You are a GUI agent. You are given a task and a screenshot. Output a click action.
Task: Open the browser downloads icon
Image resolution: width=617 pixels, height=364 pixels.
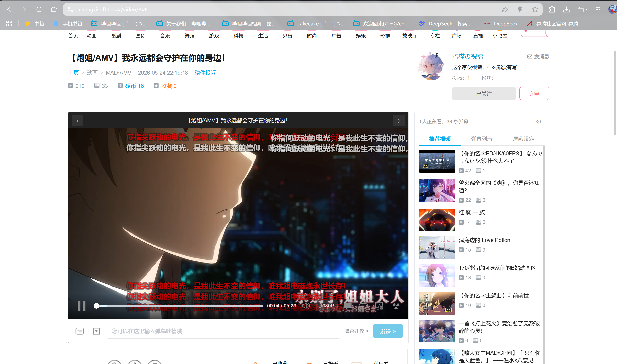(566, 10)
